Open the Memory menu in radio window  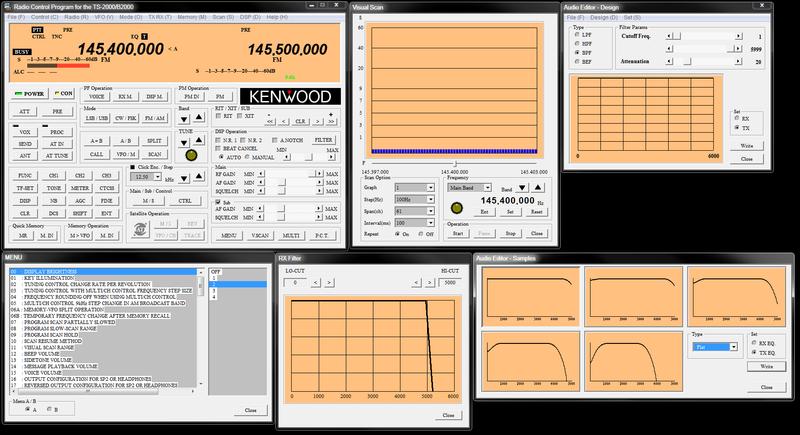tap(192, 17)
